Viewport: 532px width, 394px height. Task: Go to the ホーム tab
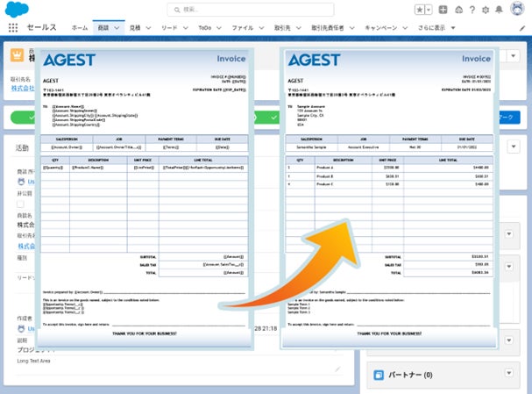(80, 28)
